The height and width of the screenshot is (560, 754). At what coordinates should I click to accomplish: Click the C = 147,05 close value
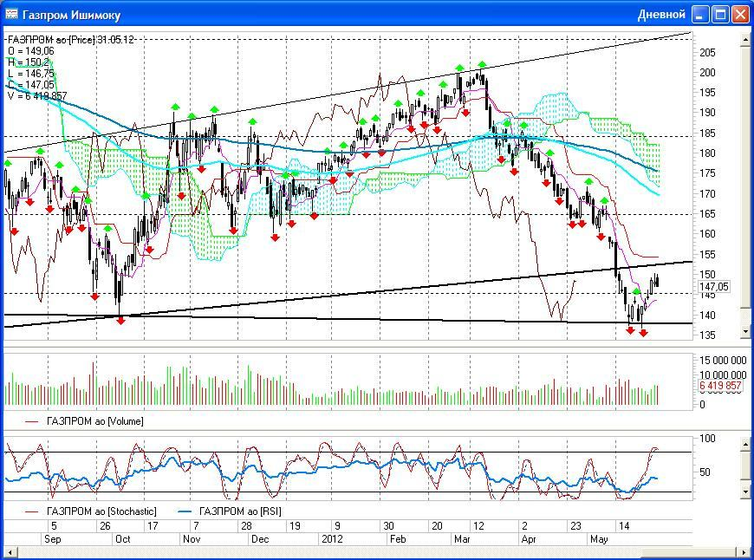(x=31, y=85)
